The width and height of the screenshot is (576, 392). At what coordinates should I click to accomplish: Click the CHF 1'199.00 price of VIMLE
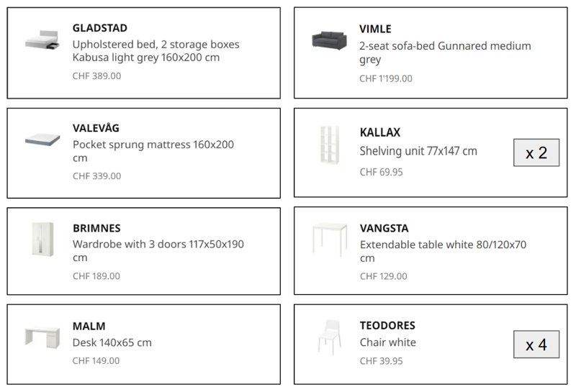click(x=386, y=78)
